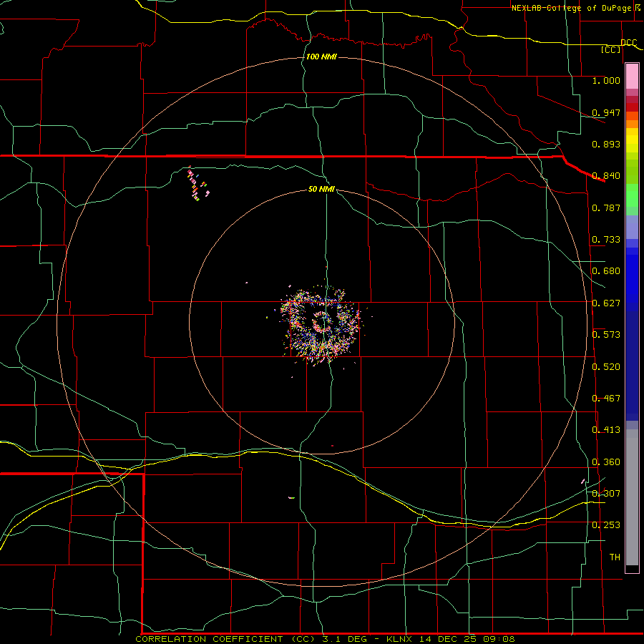The image size is (644, 644).
Task: Click the 0.680 scale value
Action: pos(606,271)
